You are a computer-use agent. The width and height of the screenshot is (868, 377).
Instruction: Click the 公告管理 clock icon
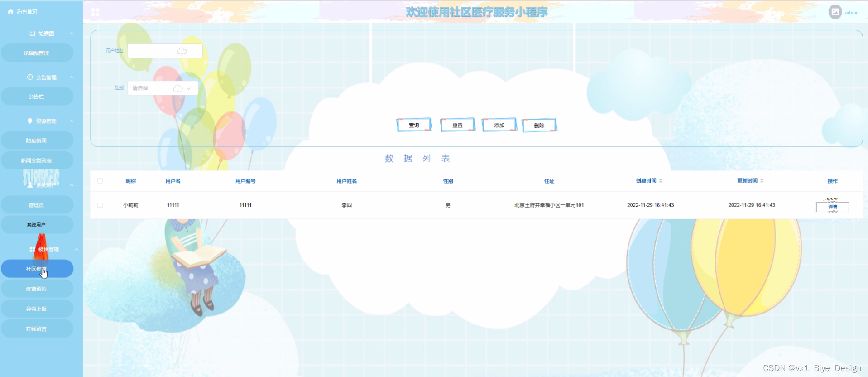click(30, 77)
